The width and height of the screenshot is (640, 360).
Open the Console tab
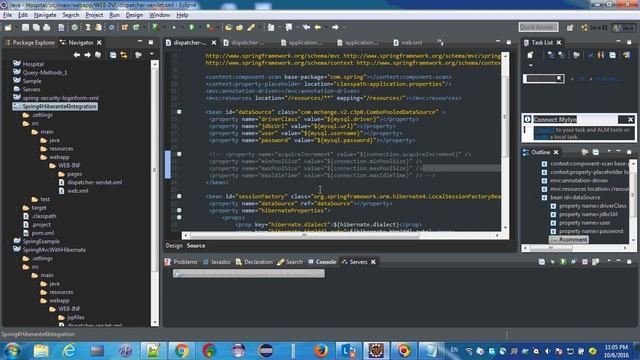tap(322, 262)
